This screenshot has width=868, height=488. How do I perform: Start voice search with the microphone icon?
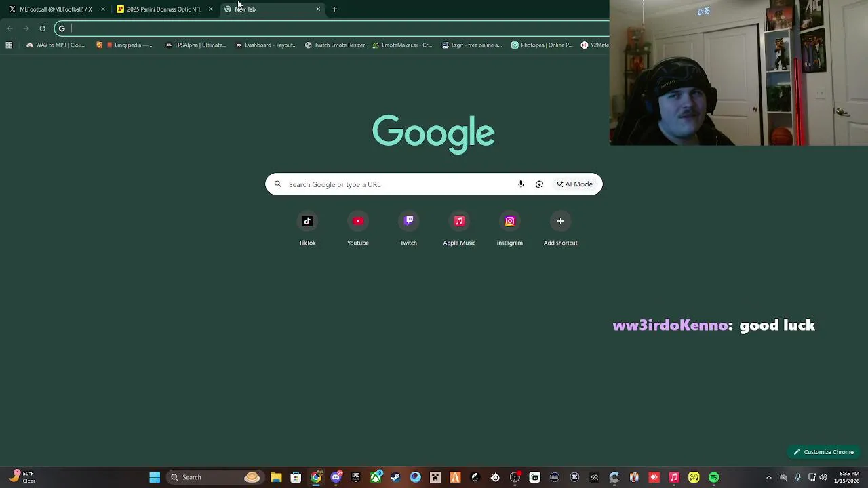coord(521,184)
